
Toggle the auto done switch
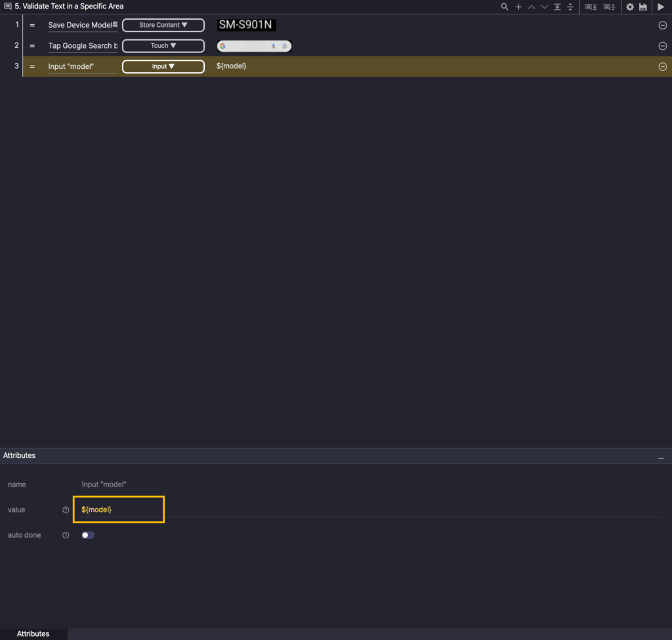[88, 535]
